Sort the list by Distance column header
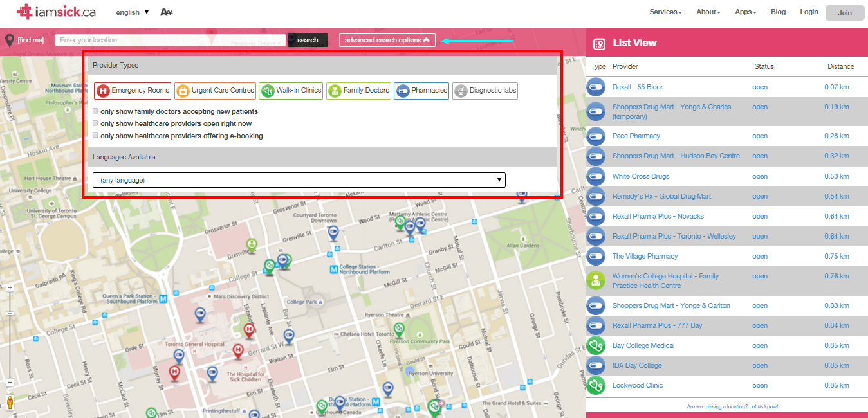This screenshot has width=868, height=418. click(x=841, y=66)
